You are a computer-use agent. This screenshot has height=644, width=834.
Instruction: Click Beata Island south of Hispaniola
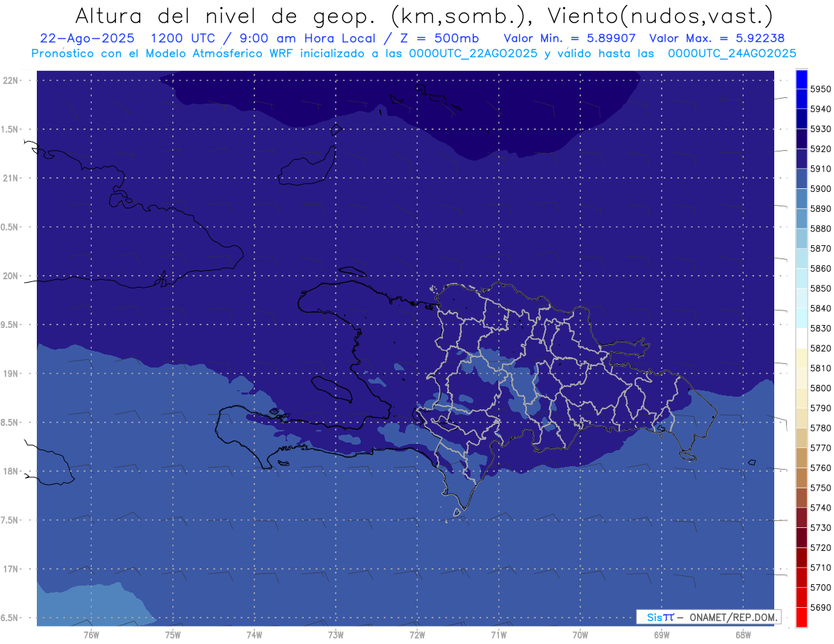coord(457,513)
